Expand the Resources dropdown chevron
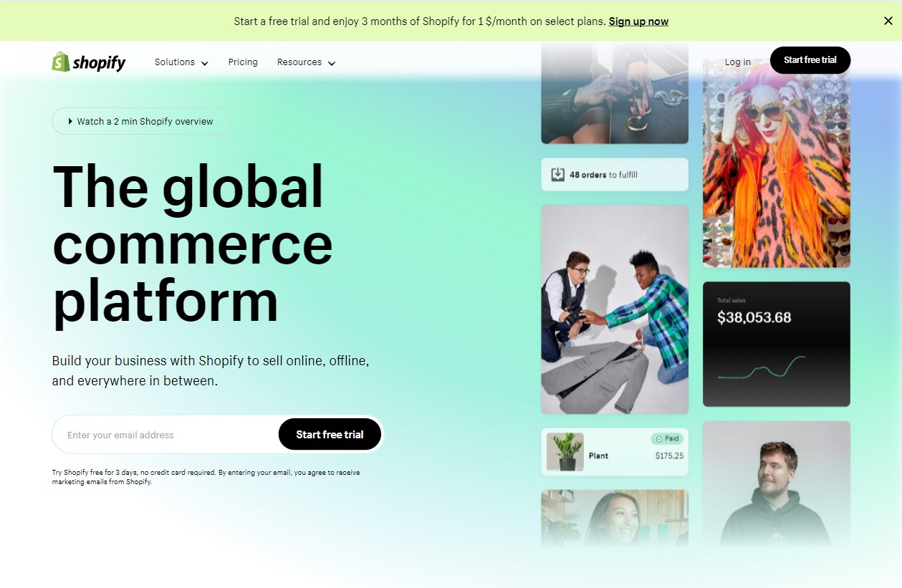The height and width of the screenshot is (588, 902). (x=331, y=63)
